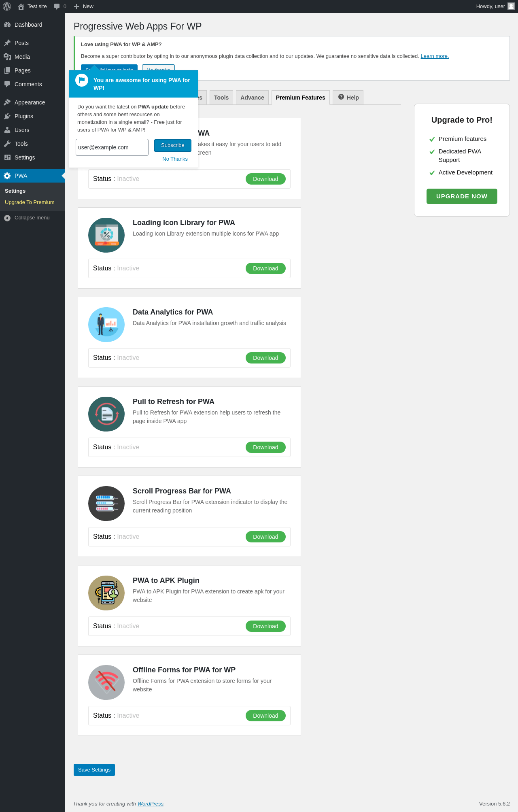Click the Comments sidebar icon
Viewport: 518px width, 812px height.
(x=7, y=84)
